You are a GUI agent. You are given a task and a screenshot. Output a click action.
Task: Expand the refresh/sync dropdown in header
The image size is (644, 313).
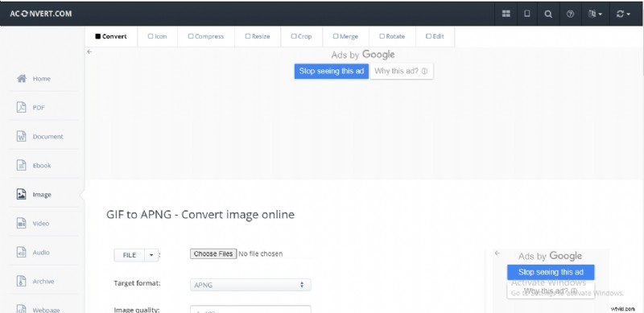pos(623,14)
